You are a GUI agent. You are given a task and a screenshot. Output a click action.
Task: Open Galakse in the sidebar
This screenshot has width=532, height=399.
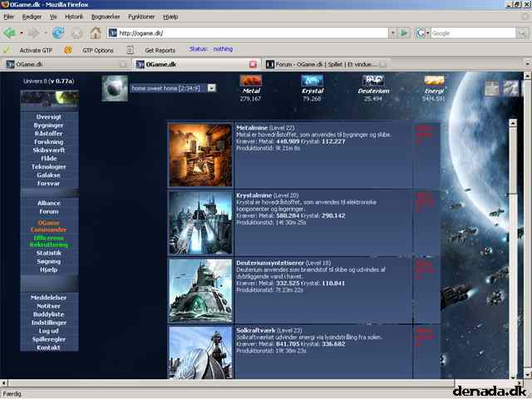click(x=49, y=175)
